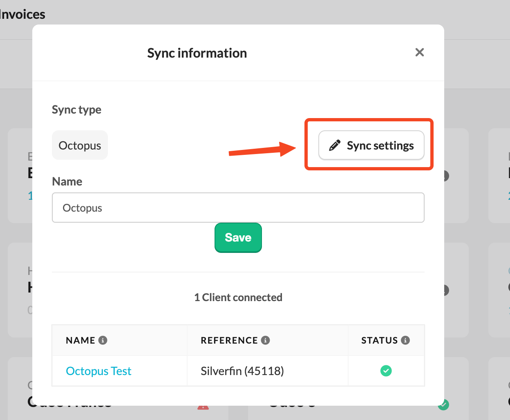Open the Sync settings button
The height and width of the screenshot is (420, 510).
(371, 145)
